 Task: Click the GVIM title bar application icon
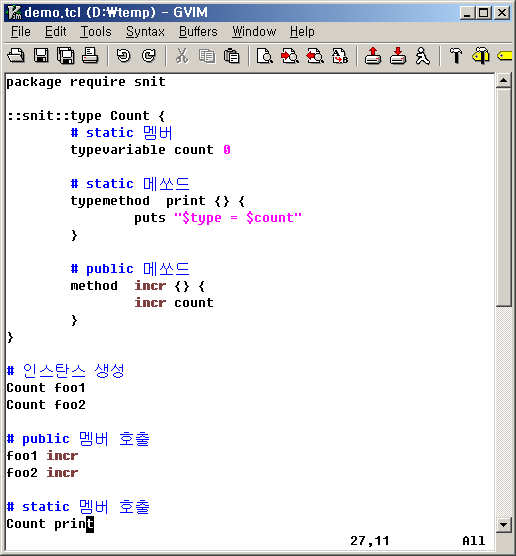pos(14,12)
